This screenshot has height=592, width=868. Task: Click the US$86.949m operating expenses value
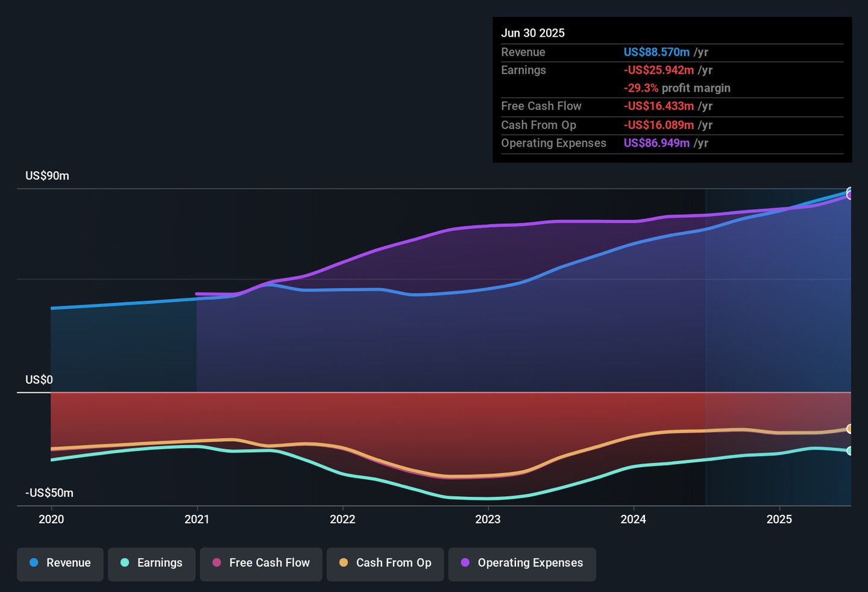tap(656, 143)
